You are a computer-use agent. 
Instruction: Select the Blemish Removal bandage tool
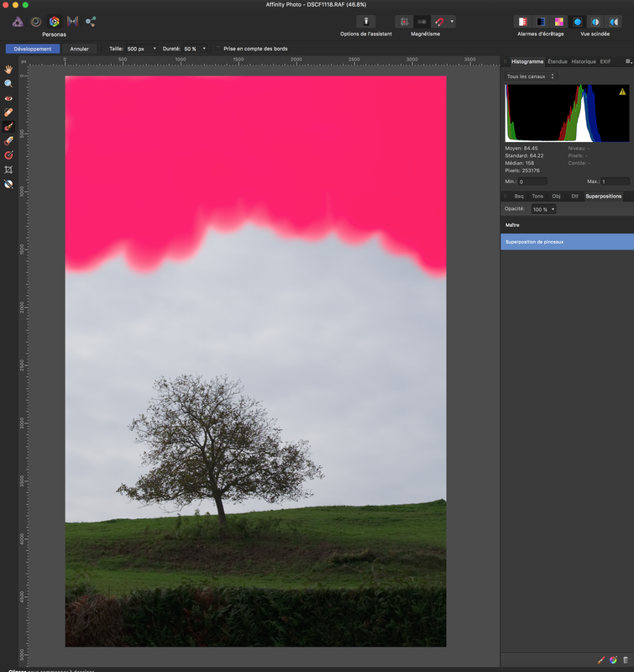point(8,113)
